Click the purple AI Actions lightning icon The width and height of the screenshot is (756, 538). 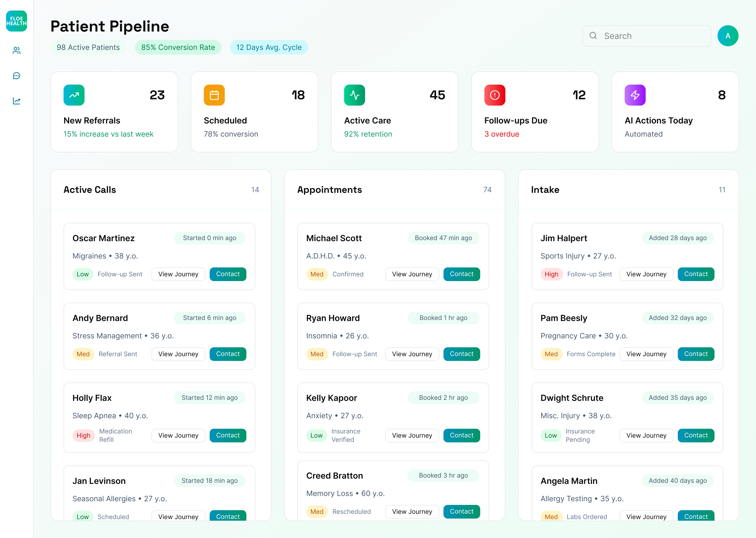point(634,95)
